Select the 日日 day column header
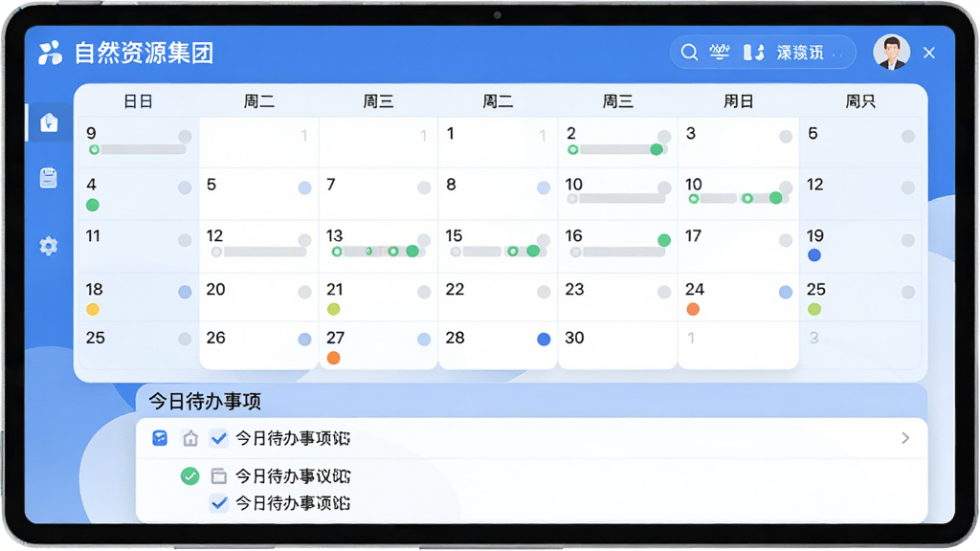This screenshot has width=980, height=551. tap(138, 101)
